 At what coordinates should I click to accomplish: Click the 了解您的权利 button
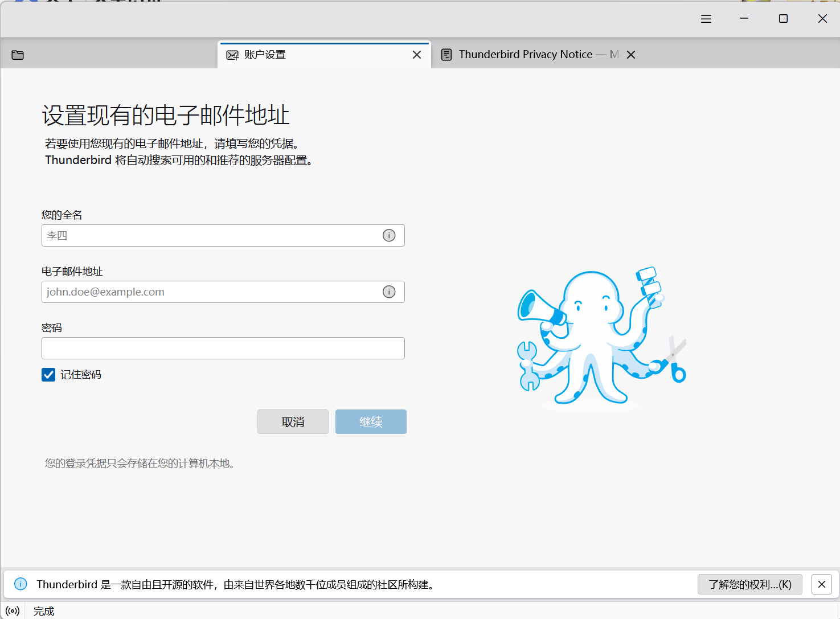tap(749, 584)
